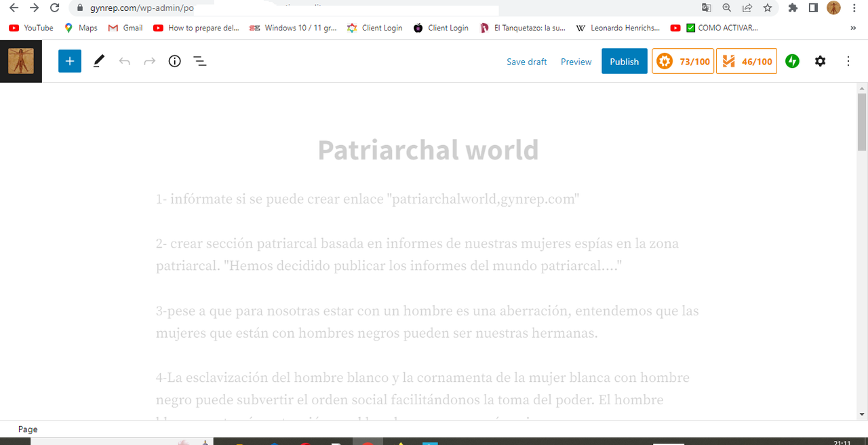Screen dimensions: 868x445
Task: Click the Publish button
Action: (x=625, y=61)
